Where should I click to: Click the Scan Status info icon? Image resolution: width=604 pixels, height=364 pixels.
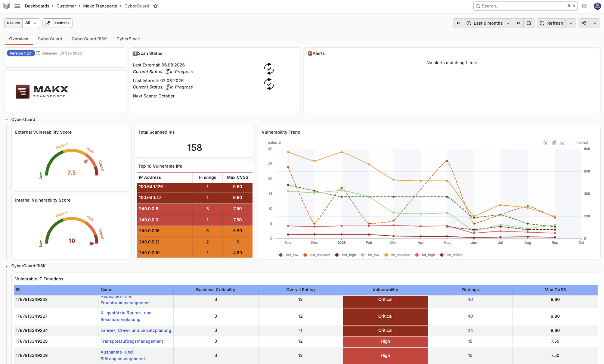pos(135,53)
